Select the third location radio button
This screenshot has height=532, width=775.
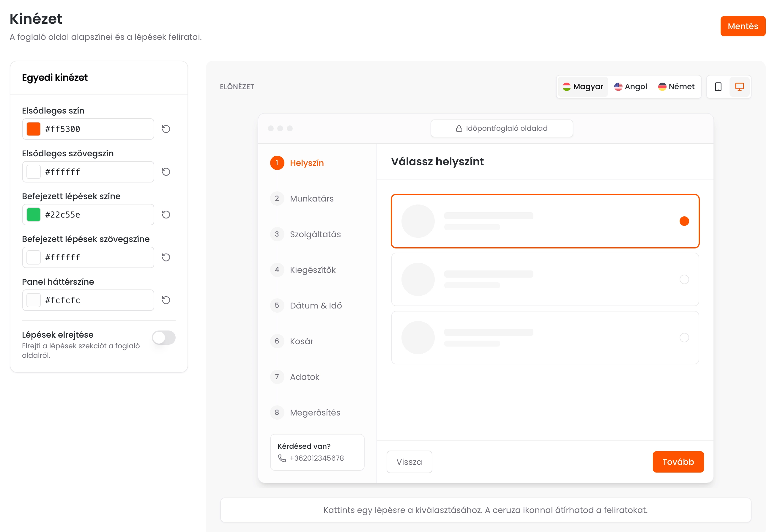pos(684,338)
